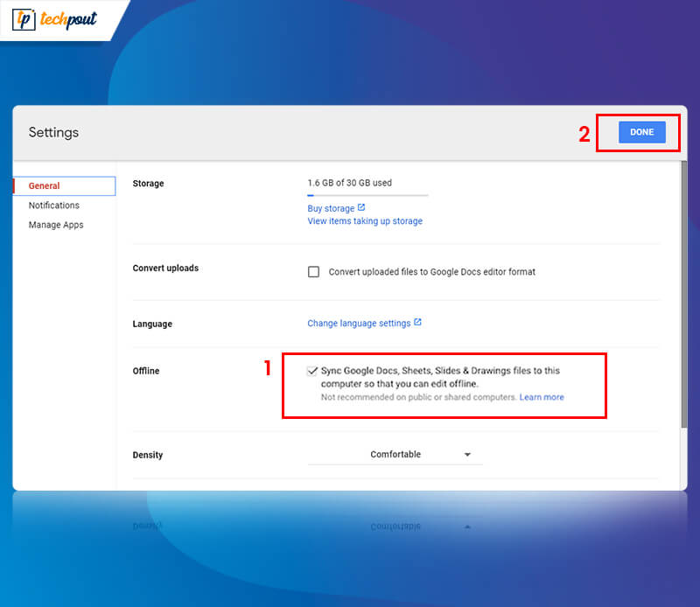Click View items taking up storage
The image size is (700, 607).
(364, 220)
